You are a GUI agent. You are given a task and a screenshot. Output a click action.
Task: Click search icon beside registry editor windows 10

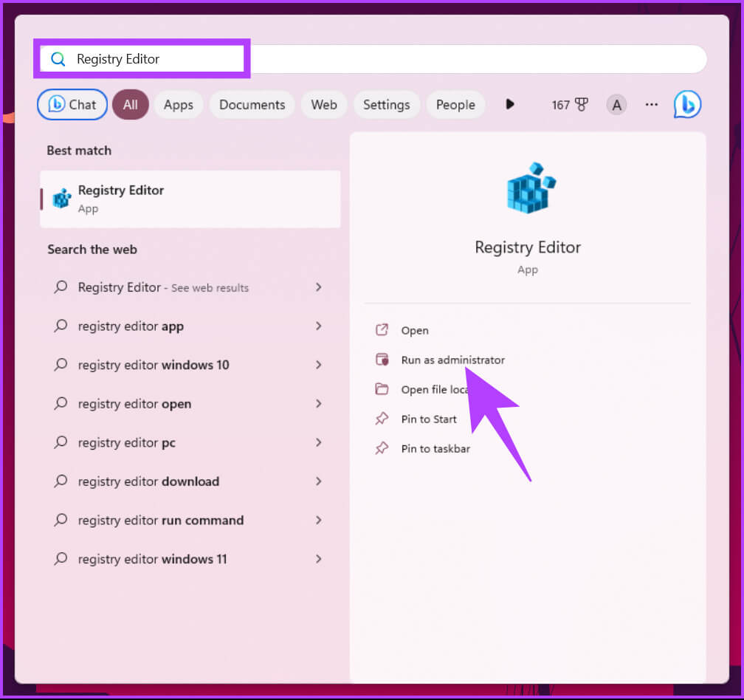[x=61, y=365]
